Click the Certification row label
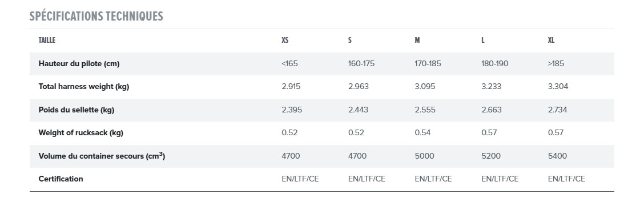Viewport: 644px width, 222px height. pyautogui.click(x=61, y=179)
